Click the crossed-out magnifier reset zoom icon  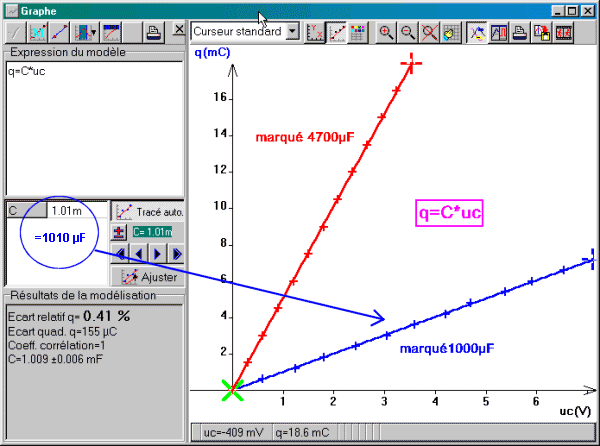(429, 31)
